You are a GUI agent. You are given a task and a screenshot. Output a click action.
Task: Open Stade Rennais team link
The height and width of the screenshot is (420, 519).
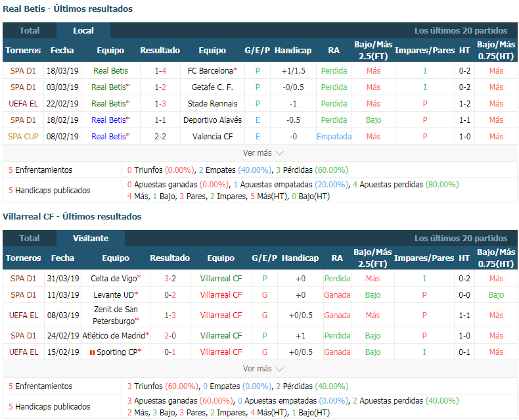(x=212, y=104)
